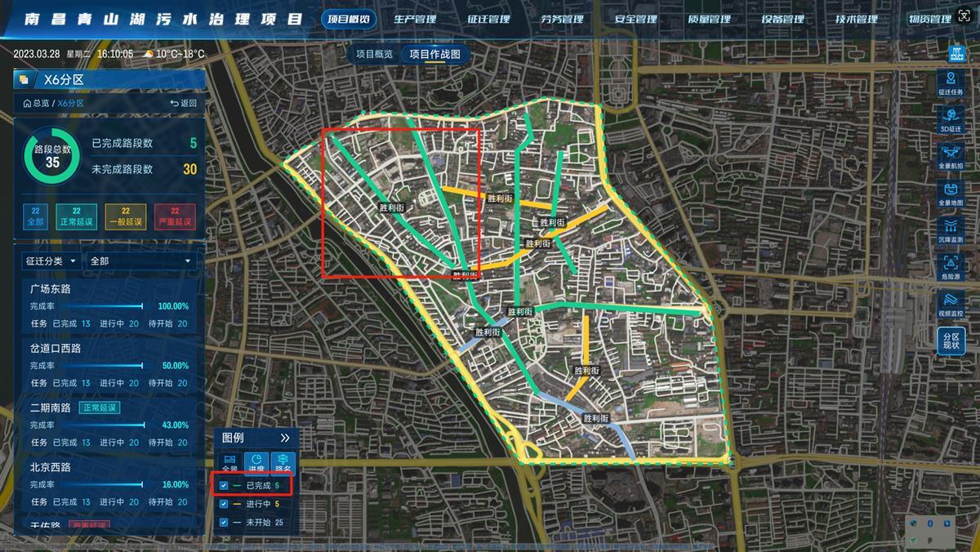Click the home icon next to 总览
The image size is (980, 552).
pos(27,104)
